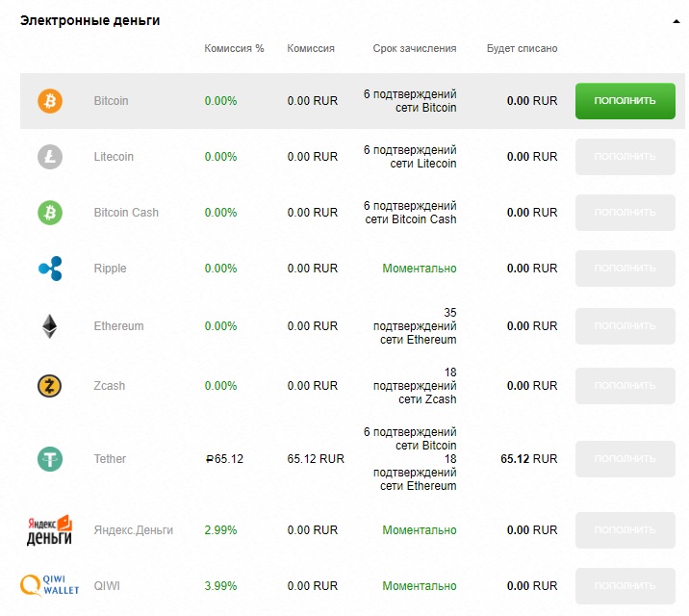Click the green Bitcoin Cash logo icon
Image resolution: width=689 pixels, height=616 pixels.
tap(50, 213)
